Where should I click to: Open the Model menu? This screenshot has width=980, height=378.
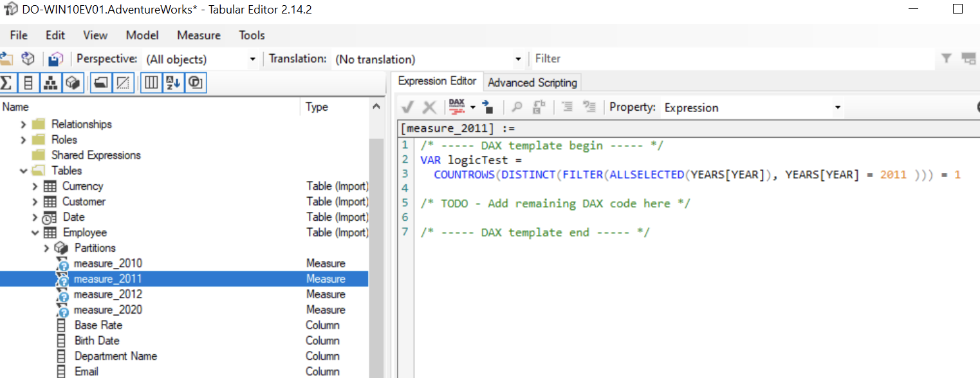[x=142, y=35]
